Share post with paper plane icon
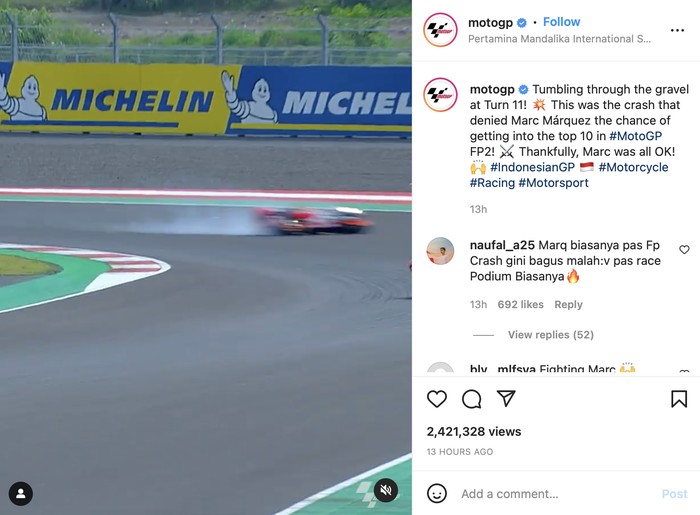The height and width of the screenshot is (515, 700). click(507, 399)
